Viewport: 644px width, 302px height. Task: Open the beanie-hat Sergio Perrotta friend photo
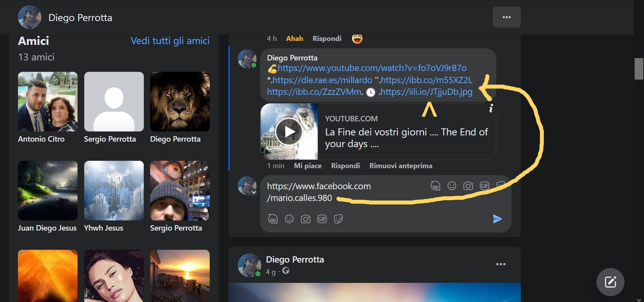pyautogui.click(x=180, y=190)
